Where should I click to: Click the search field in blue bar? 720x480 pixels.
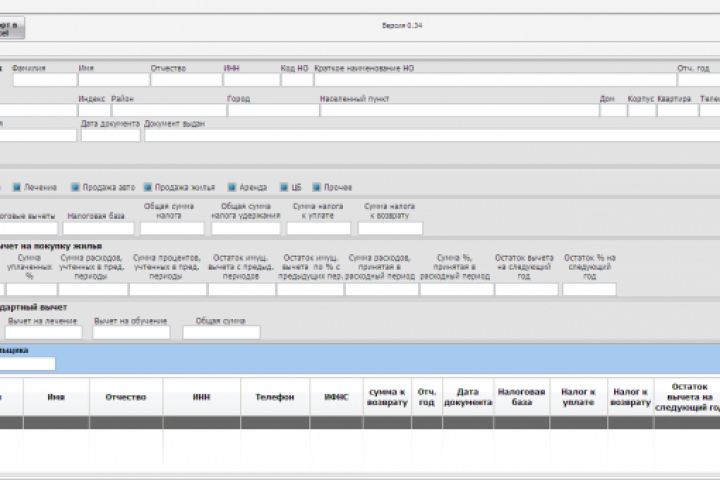pyautogui.click(x=27, y=364)
